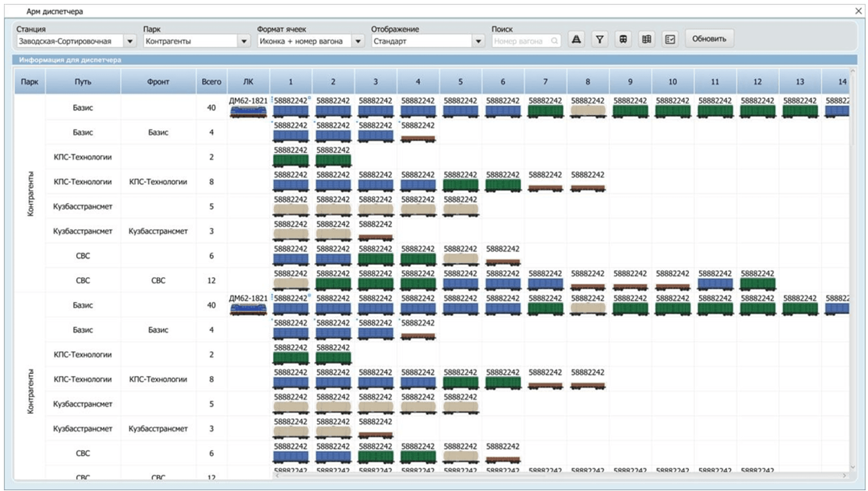Close the Арм диспетчера window
Viewport: 868px width, 491px height.
(858, 11)
